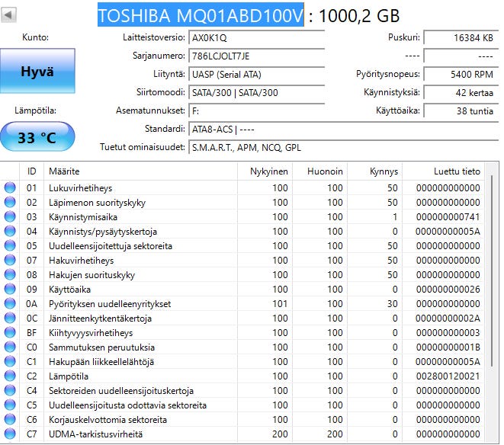The height and width of the screenshot is (445, 504).
Task: Click the 5400 RPM rotation speed field
Action: pos(461,75)
